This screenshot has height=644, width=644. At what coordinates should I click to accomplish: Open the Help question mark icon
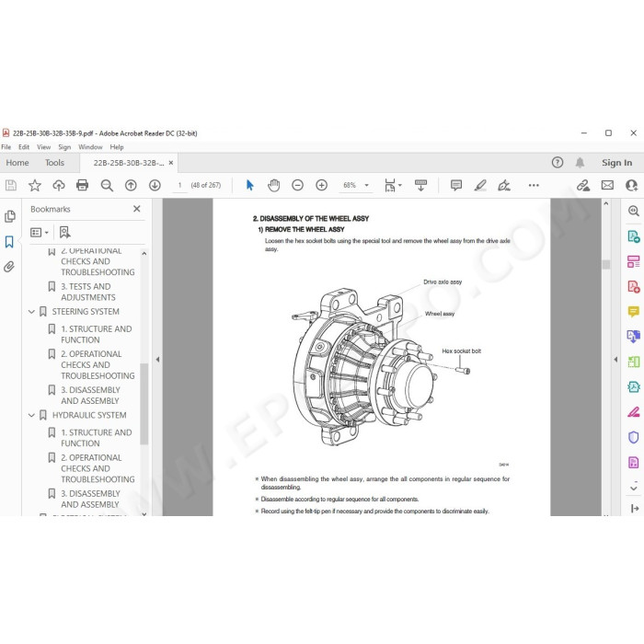[558, 162]
